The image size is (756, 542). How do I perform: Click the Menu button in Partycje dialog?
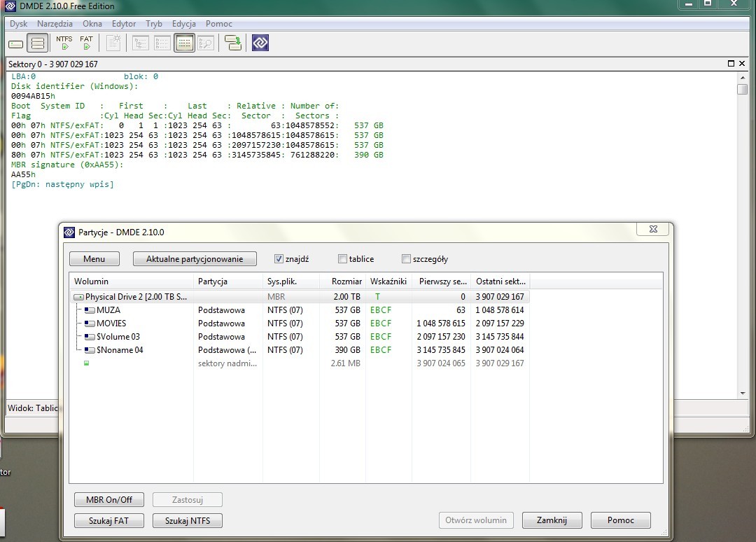pos(94,259)
